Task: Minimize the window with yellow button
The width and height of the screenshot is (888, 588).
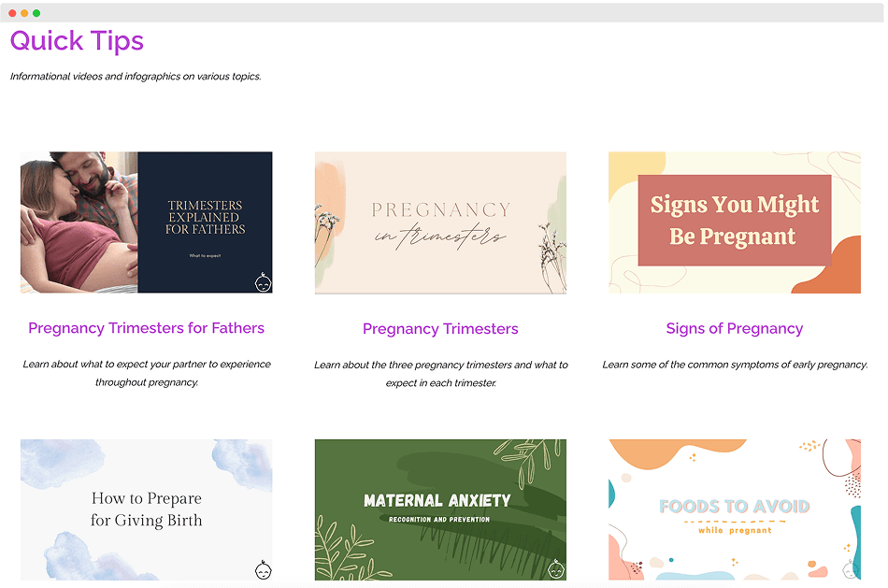Action: click(24, 13)
